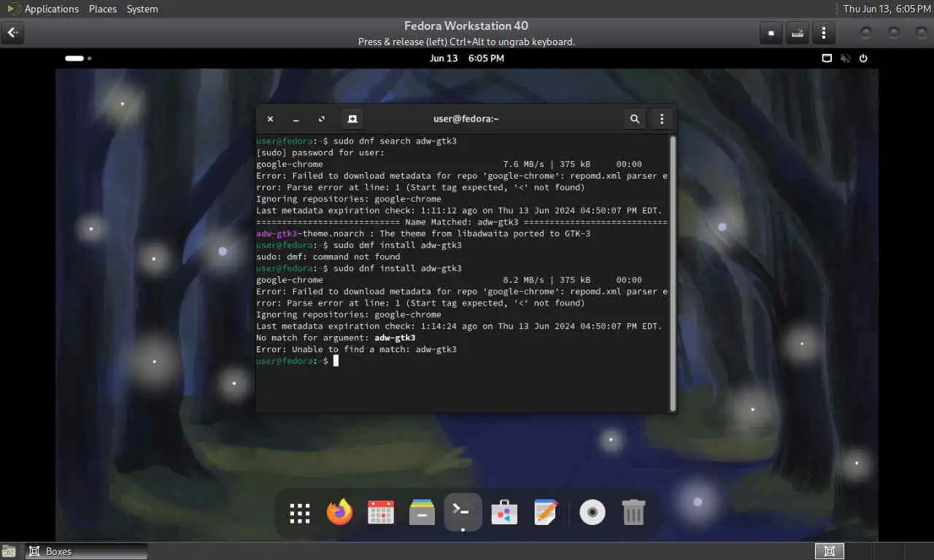This screenshot has width=934, height=560.
Task: Click 'No match for argument: adw-gtk3' line
Action: tap(336, 338)
